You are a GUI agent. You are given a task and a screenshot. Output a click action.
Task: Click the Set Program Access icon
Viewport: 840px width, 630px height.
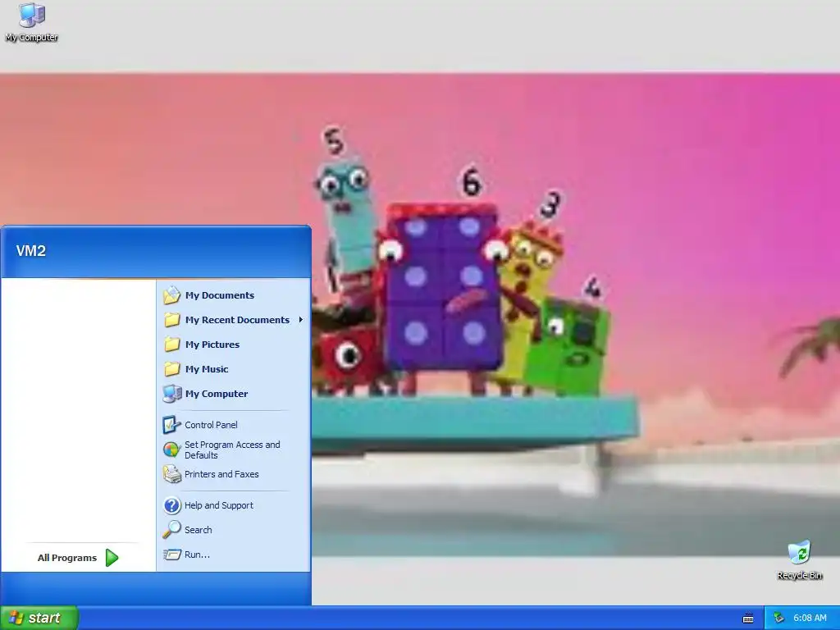pyautogui.click(x=171, y=450)
